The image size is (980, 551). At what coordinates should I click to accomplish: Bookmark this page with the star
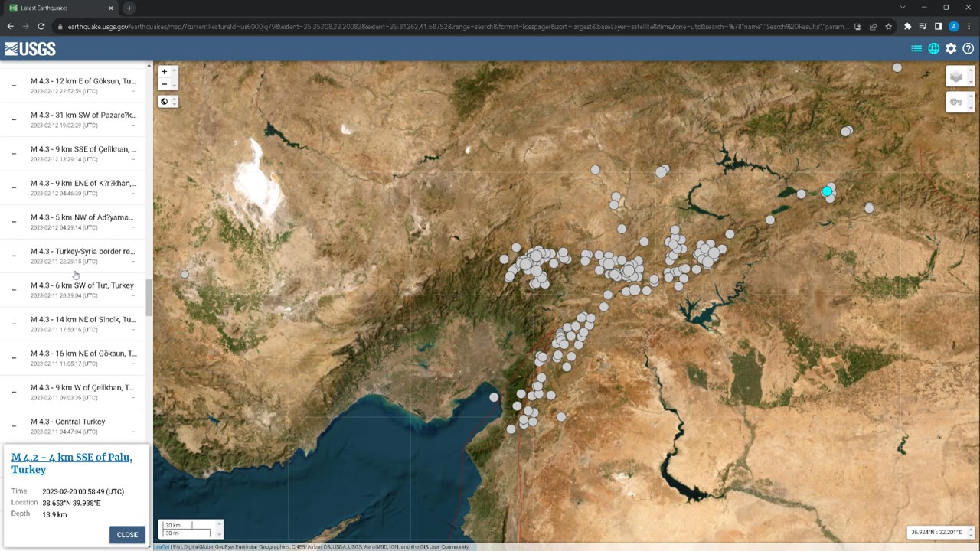point(888,26)
